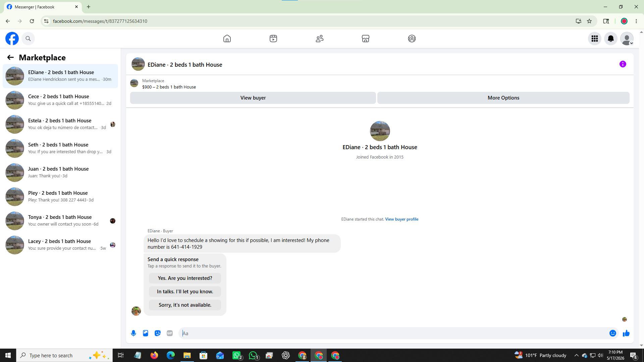The height and width of the screenshot is (362, 644).
Task: Record a voice clip with microphone icon
Action: point(133,333)
